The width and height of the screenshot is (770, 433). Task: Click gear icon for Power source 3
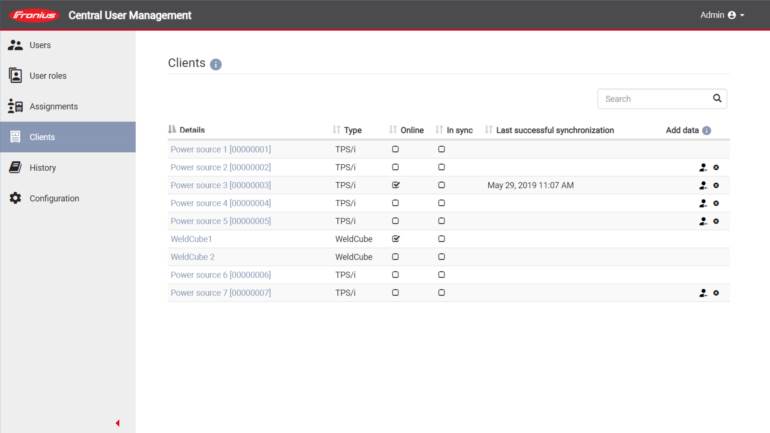(716, 186)
